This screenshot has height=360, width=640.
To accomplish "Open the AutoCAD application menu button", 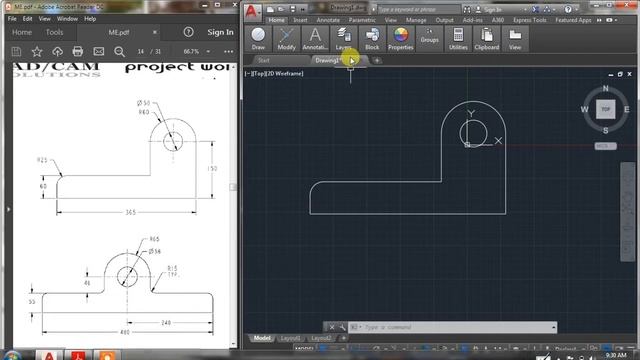I will pyautogui.click(x=252, y=12).
